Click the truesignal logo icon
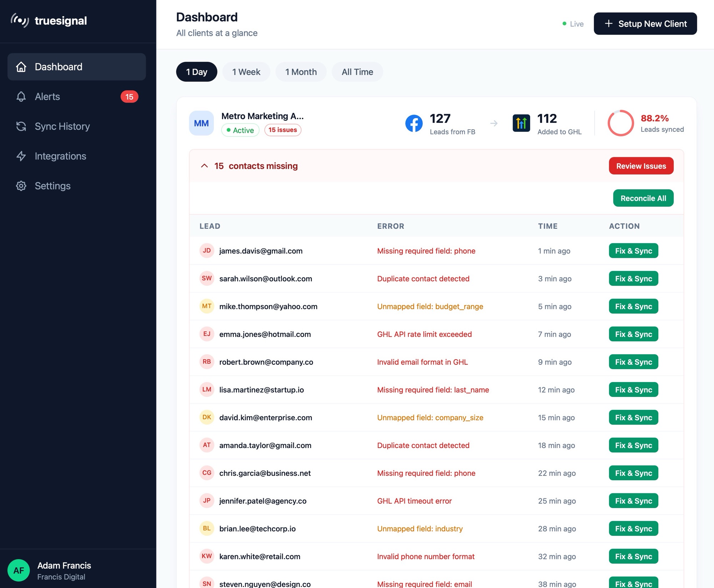Viewport: 714px width, 588px height. [20, 20]
